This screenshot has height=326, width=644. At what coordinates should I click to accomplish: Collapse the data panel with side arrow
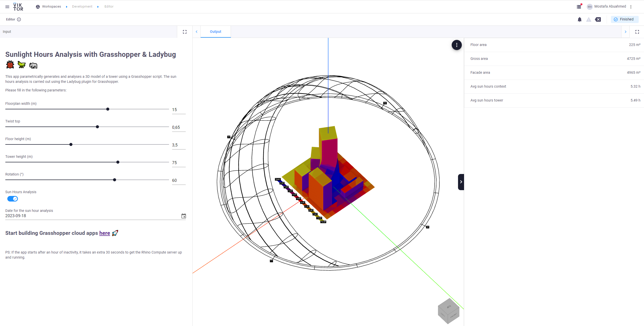[x=461, y=182]
